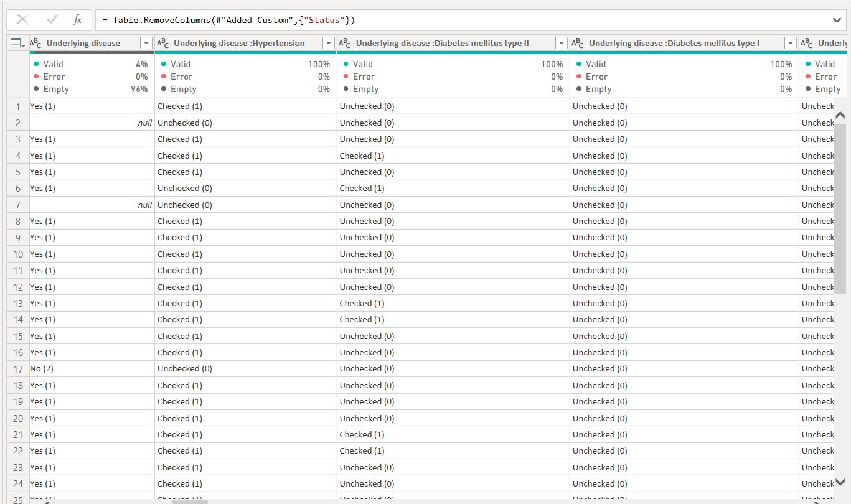851x504 pixels.
Task: Click the vertical scrollbar down arrow
Action: point(840,482)
